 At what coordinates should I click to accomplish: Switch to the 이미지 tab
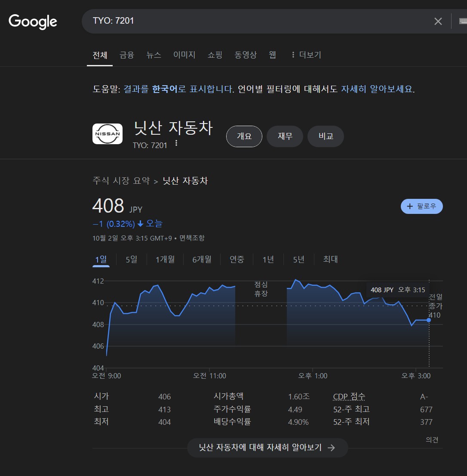184,55
